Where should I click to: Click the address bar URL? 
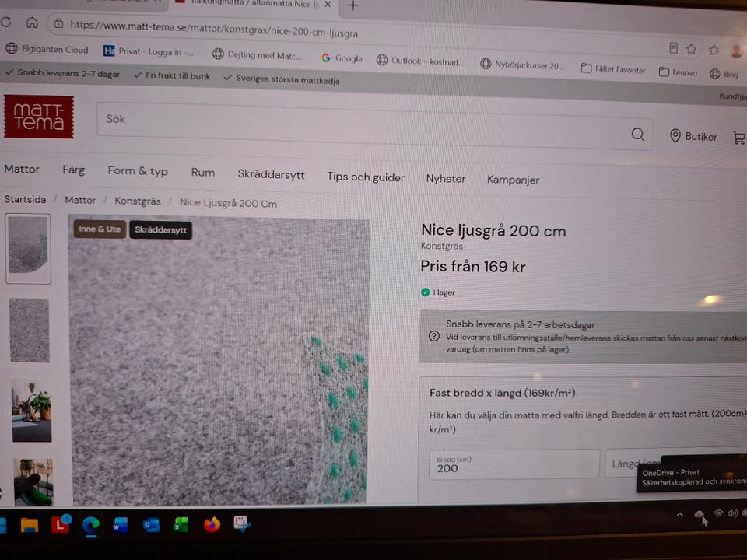(x=214, y=30)
